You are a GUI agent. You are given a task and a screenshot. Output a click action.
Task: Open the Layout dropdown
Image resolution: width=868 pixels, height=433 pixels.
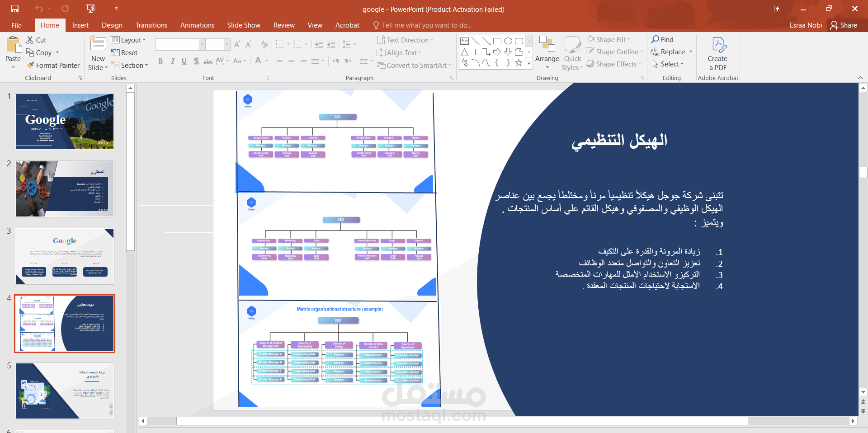pyautogui.click(x=128, y=40)
